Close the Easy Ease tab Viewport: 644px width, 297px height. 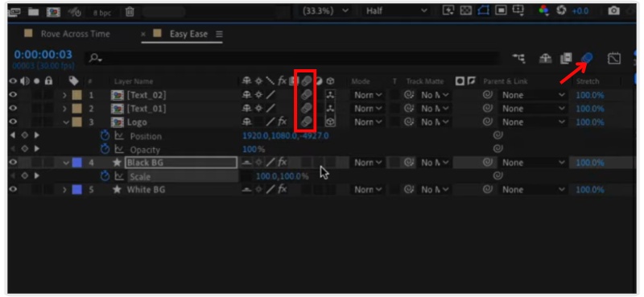pyautogui.click(x=143, y=34)
